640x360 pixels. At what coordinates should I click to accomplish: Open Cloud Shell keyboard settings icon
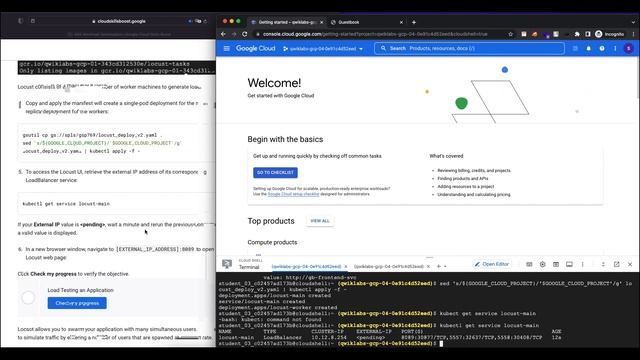[529, 264]
